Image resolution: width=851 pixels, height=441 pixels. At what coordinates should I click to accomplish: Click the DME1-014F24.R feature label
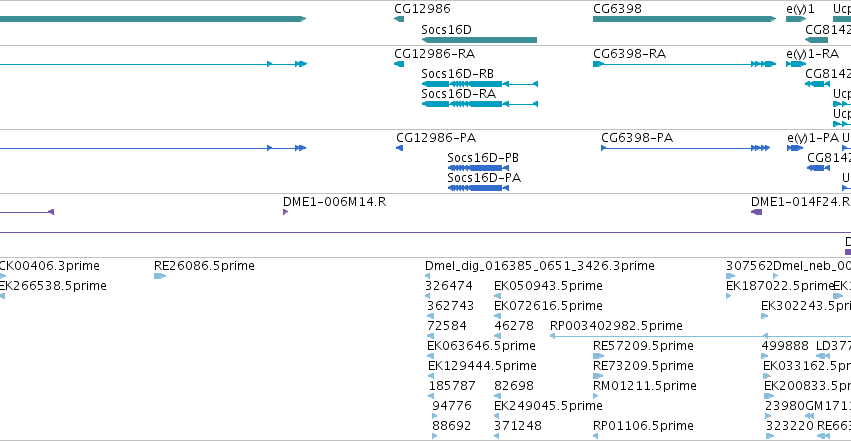point(800,202)
